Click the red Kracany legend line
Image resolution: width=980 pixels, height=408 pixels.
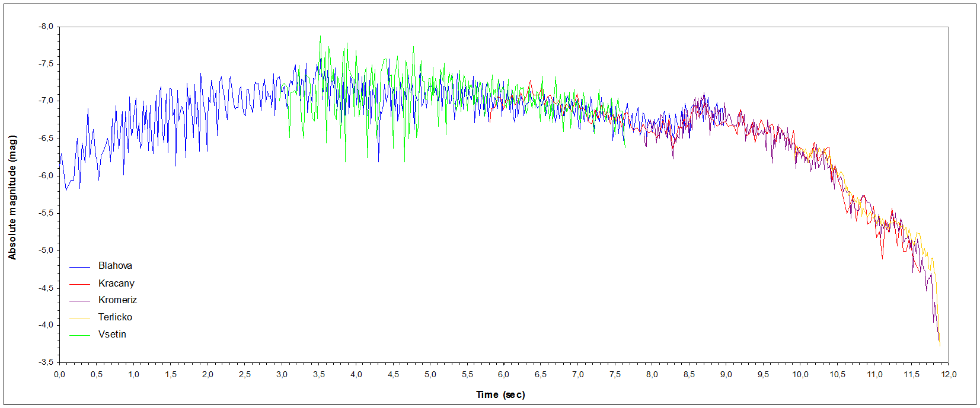79,284
